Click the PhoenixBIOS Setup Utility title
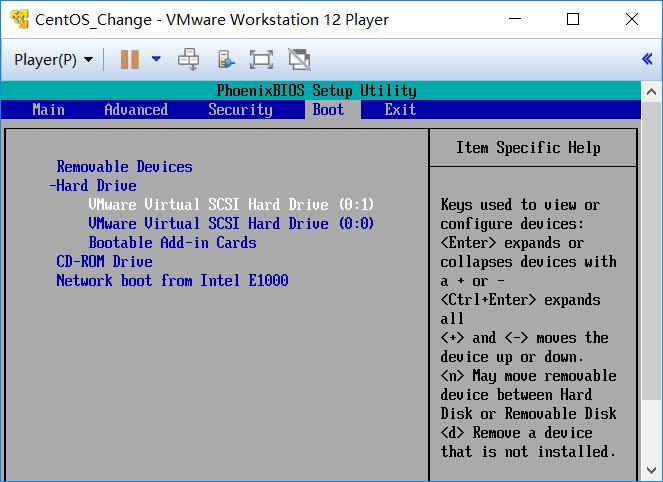The height and width of the screenshot is (482, 663). click(x=317, y=90)
